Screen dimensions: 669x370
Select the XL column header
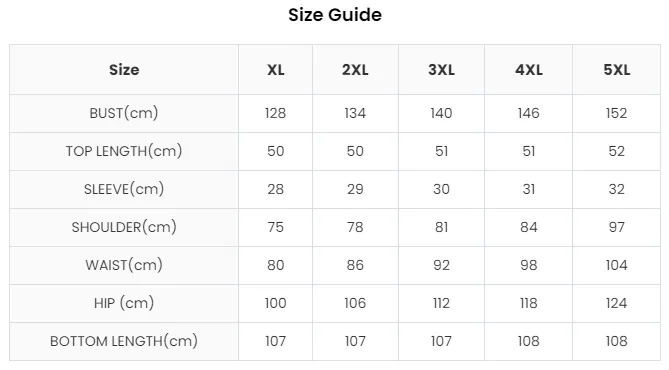pos(276,70)
